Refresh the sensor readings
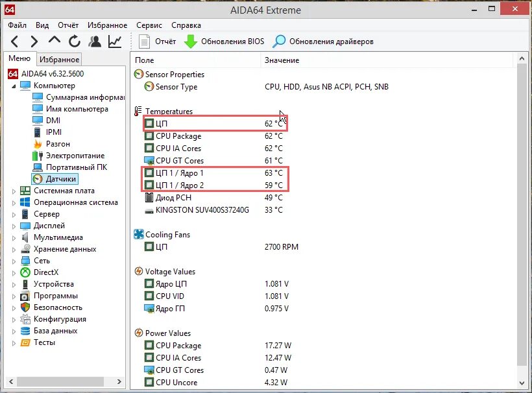The height and width of the screenshot is (393, 532). click(75, 42)
